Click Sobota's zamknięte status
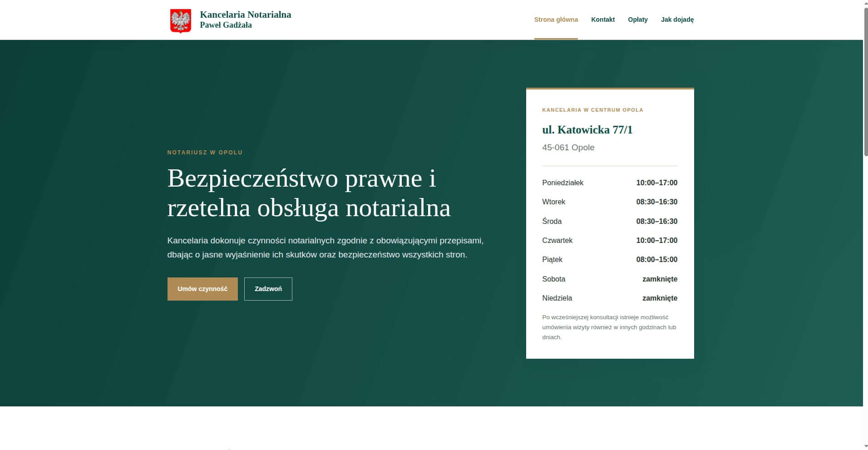 click(660, 279)
